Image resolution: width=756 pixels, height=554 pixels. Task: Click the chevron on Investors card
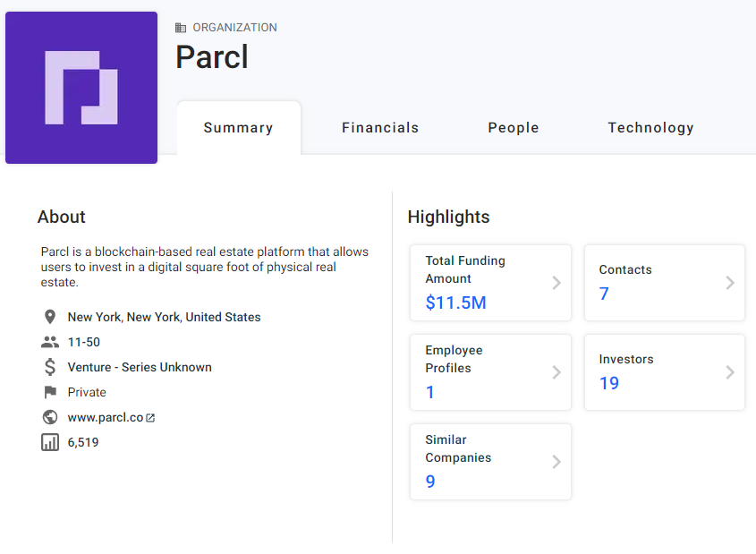pos(730,372)
